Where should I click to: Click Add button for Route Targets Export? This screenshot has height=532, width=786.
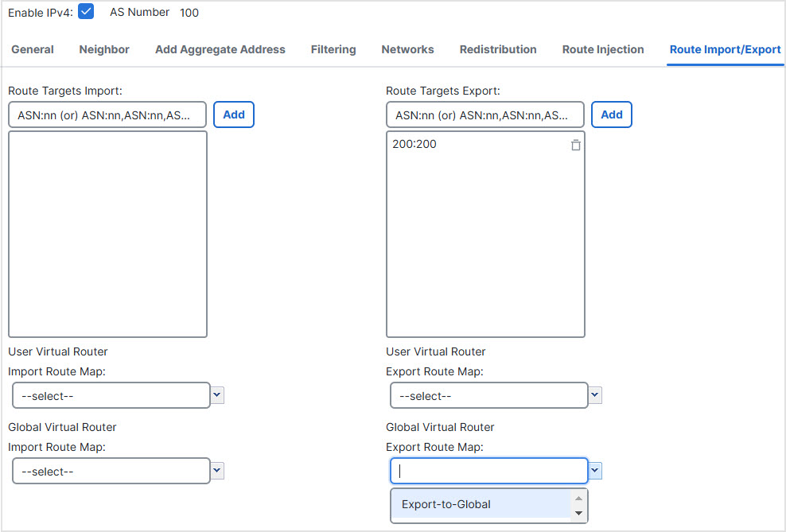pos(611,115)
